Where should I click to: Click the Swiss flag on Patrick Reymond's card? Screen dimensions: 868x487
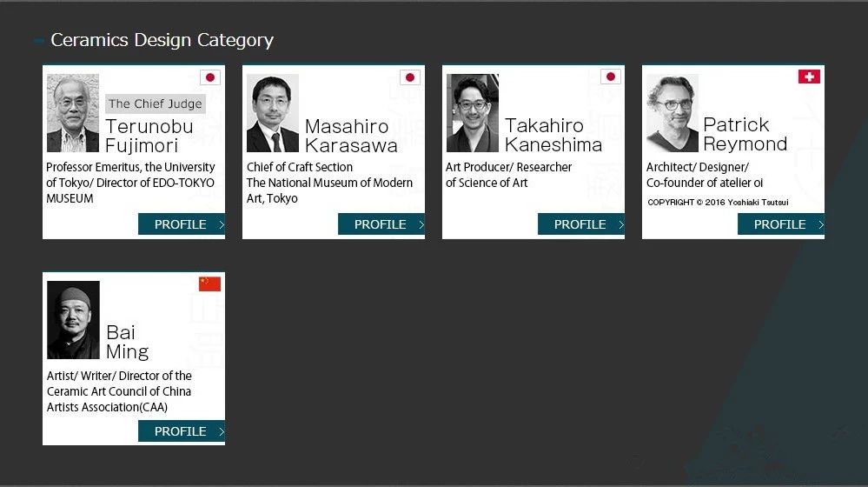809,77
